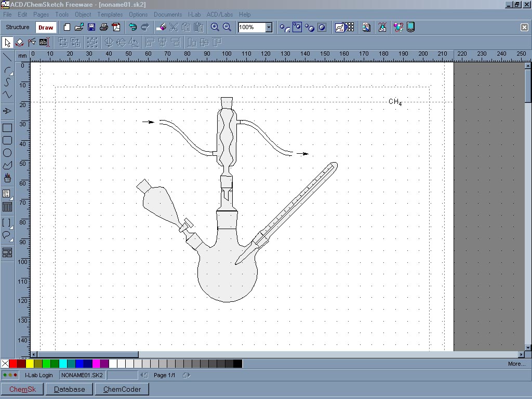
Task: Redo with the grey arrow icon
Action: pyautogui.click(x=145, y=27)
